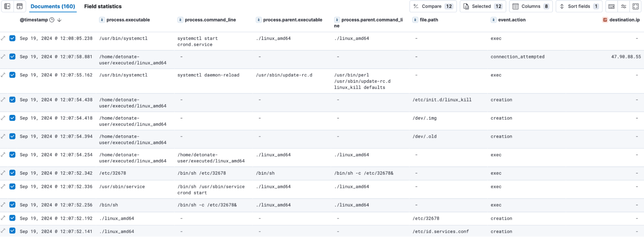Select the Documents (160) tab
Image resolution: width=644 pixels, height=237 pixels.
(x=53, y=6)
